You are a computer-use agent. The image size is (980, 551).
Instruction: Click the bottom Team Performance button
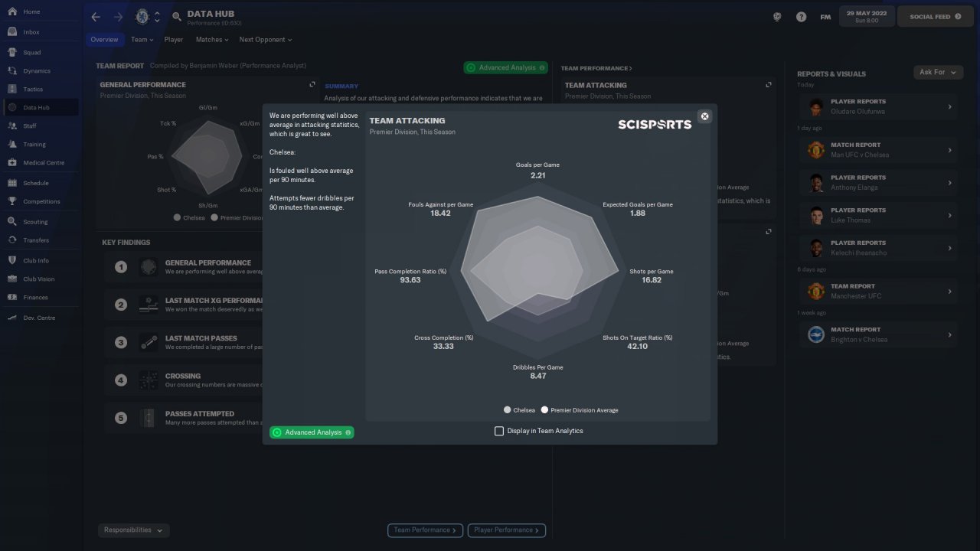pyautogui.click(x=426, y=530)
